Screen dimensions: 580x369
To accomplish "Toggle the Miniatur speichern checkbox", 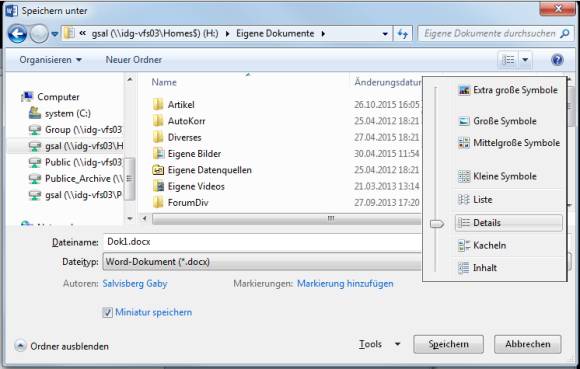I will 107,313.
